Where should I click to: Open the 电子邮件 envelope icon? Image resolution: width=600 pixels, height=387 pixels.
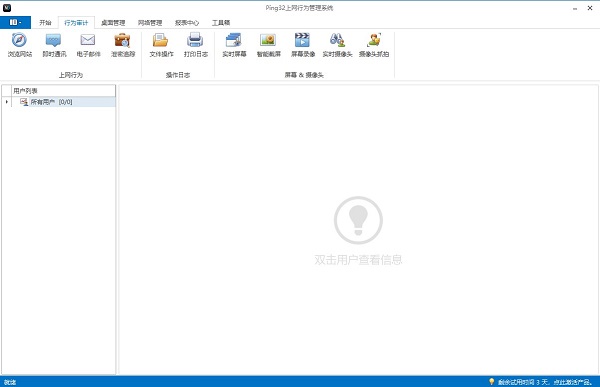coord(88,40)
